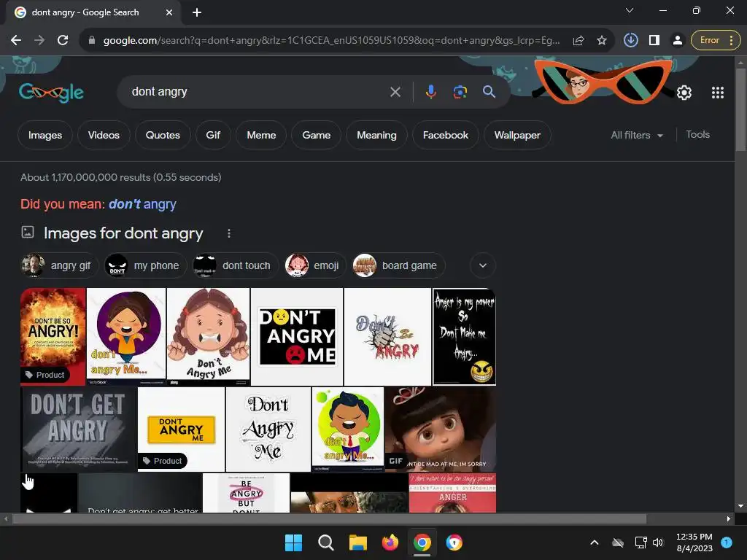747x560 pixels.
Task: Open 'Don't Get Angry' grey thumbnail
Action: pos(79,429)
